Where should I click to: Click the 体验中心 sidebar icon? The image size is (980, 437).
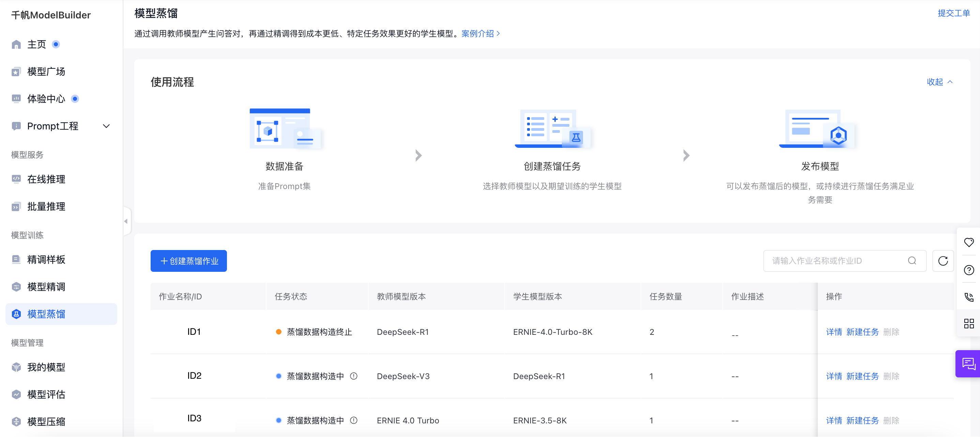16,99
